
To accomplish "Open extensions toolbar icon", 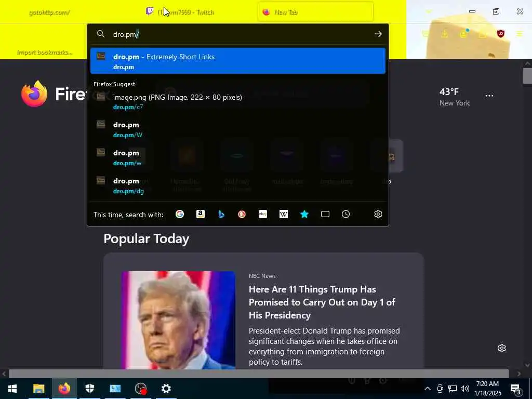I will [x=482, y=34].
